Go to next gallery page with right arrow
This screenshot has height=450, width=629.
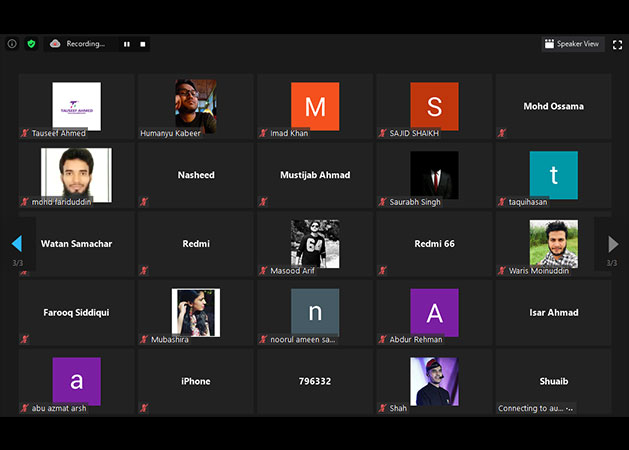(x=612, y=244)
